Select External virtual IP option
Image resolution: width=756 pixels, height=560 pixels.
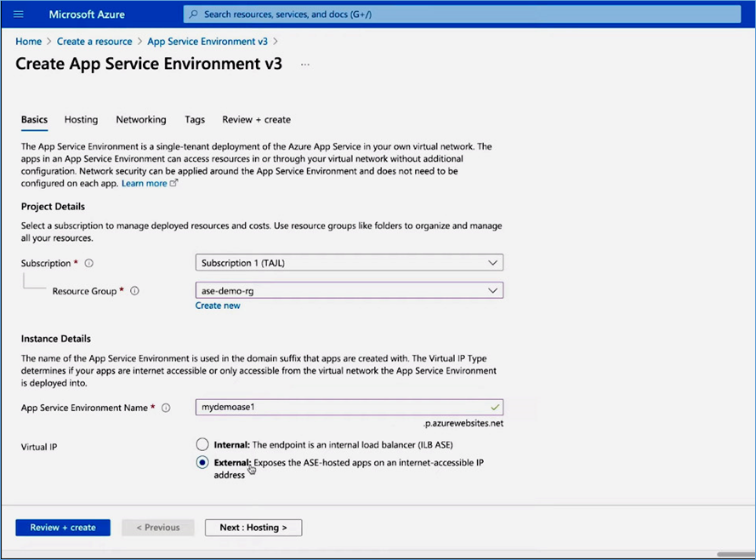pyautogui.click(x=202, y=463)
